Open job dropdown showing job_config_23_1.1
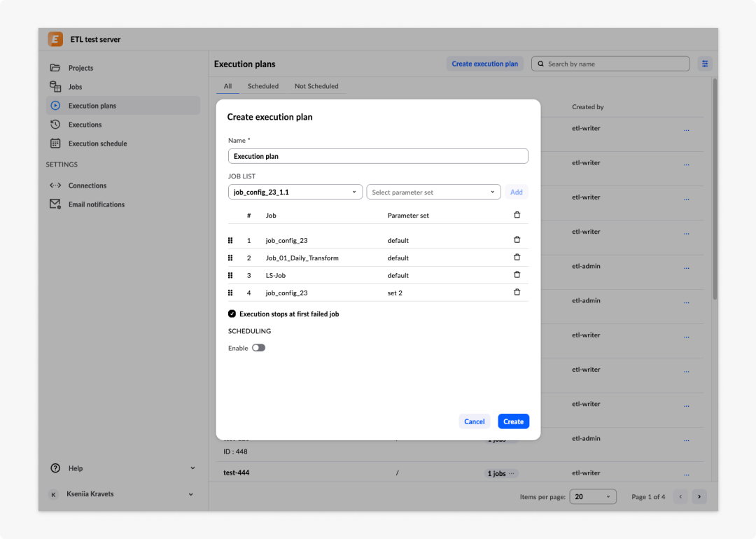Viewport: 756px width, 539px height. tap(295, 192)
